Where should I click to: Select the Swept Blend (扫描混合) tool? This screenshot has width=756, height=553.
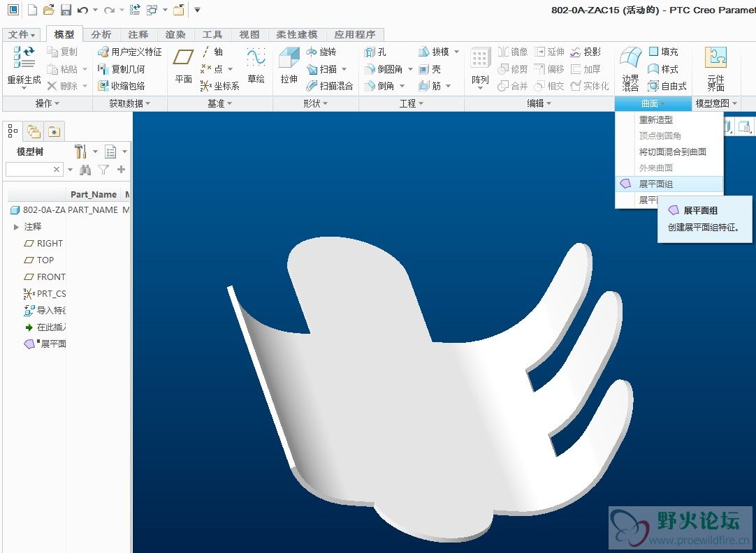(x=330, y=86)
